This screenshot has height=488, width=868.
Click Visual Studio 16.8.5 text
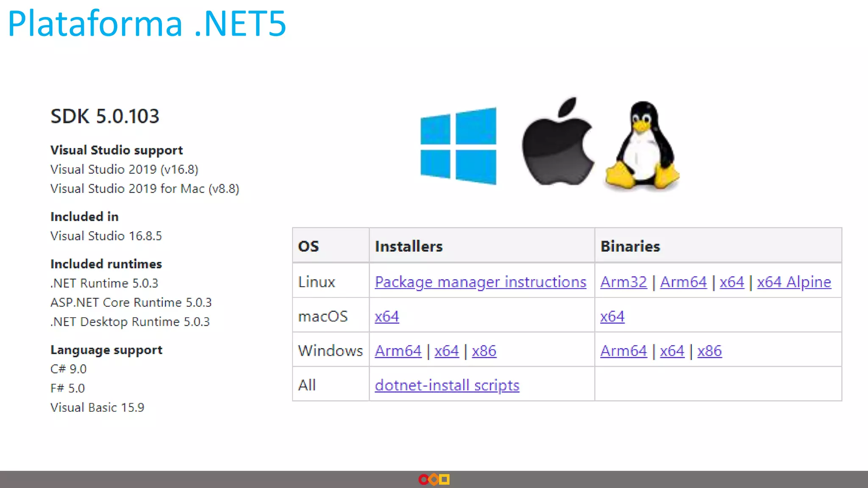106,236
